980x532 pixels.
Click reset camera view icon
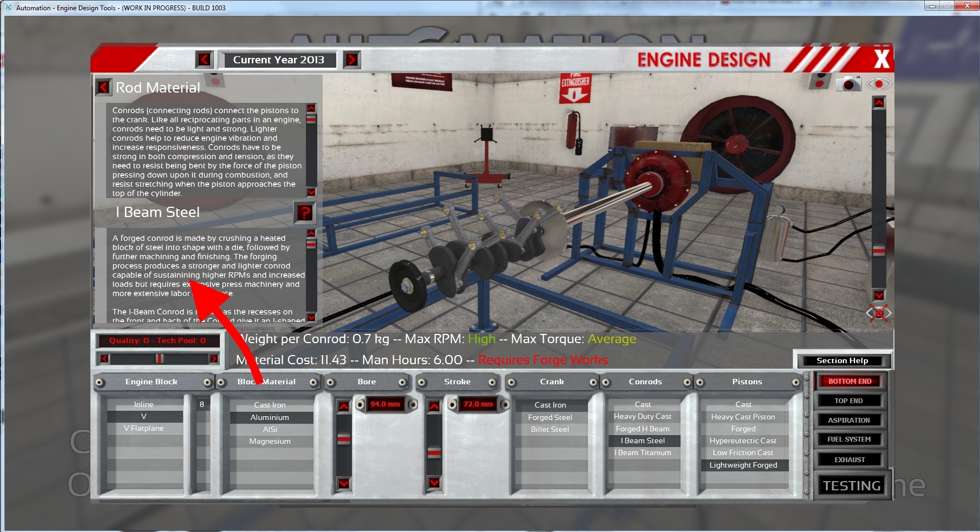(878, 313)
